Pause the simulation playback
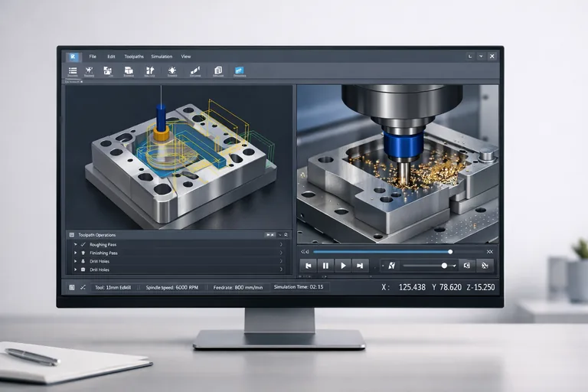The width and height of the screenshot is (588, 392). click(x=325, y=265)
